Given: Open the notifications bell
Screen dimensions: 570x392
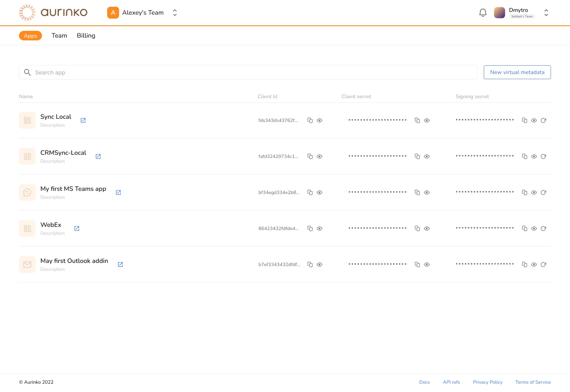Looking at the screenshot, I should tap(483, 12).
